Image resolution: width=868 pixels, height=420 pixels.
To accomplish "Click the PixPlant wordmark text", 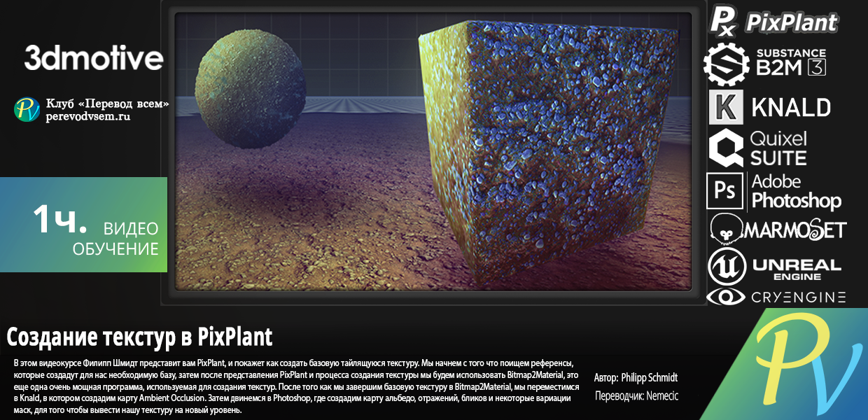I will coord(792,22).
